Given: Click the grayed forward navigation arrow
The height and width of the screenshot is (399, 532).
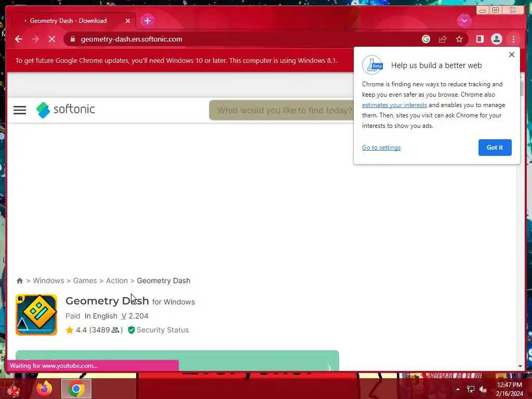Looking at the screenshot, I should (35, 39).
